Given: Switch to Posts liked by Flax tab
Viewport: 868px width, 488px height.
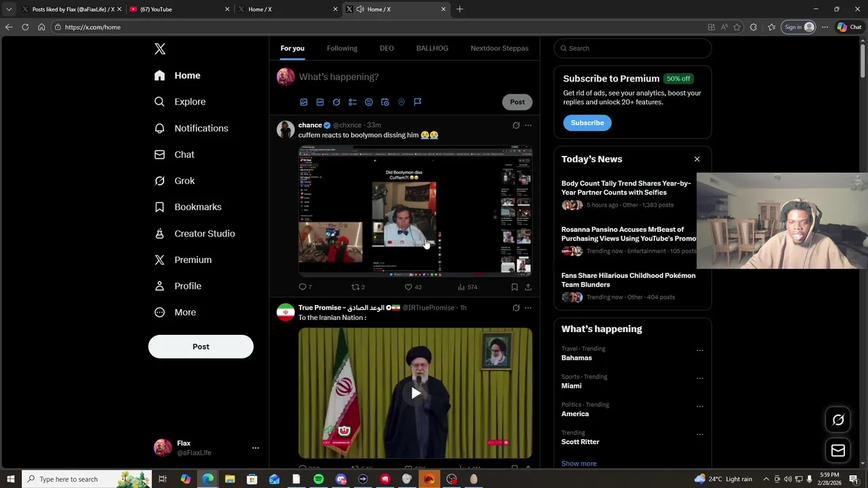Looking at the screenshot, I should click(71, 9).
